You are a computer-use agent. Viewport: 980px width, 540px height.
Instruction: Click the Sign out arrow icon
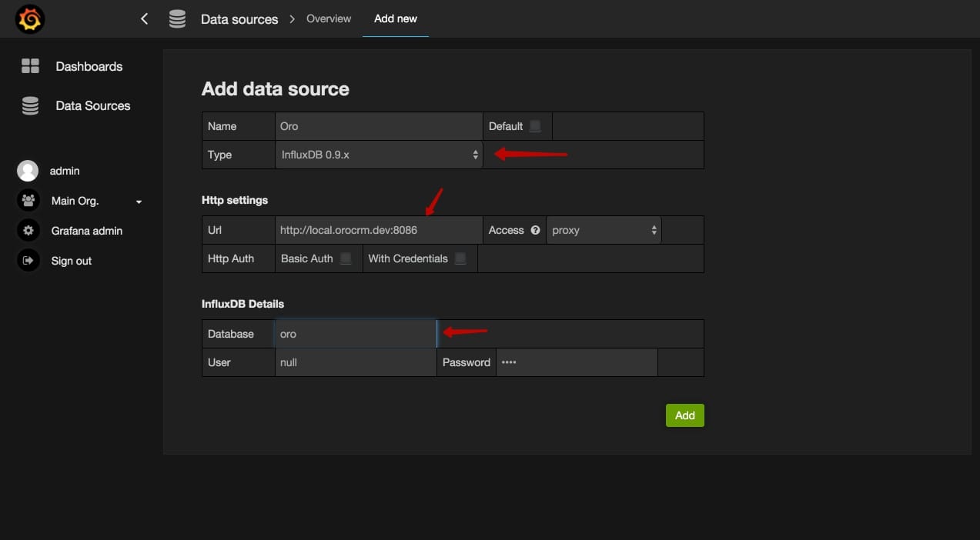point(28,261)
